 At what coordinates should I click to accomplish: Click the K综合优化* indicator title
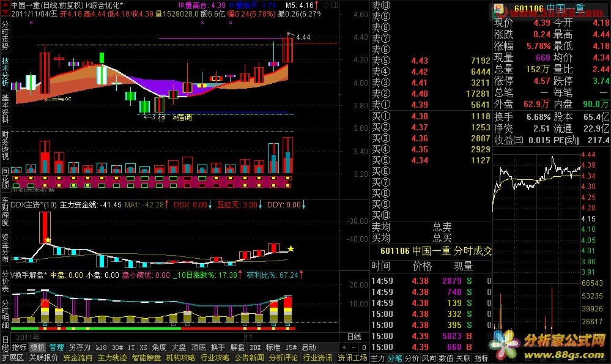pos(104,6)
